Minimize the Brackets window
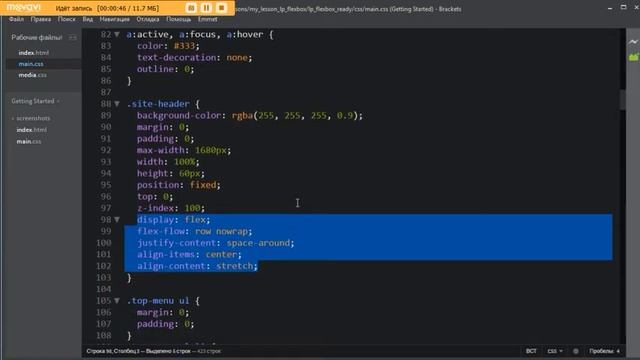This screenshot has width=640, height=360. [609, 8]
